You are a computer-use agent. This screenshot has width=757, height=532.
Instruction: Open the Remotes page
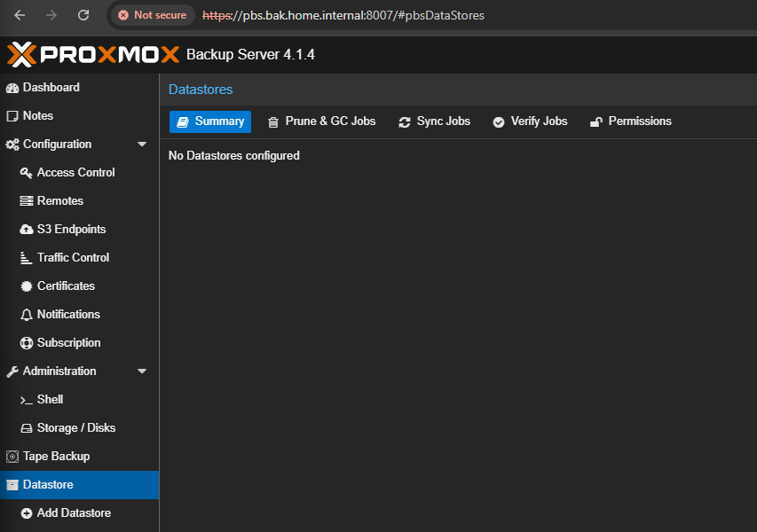click(x=59, y=200)
